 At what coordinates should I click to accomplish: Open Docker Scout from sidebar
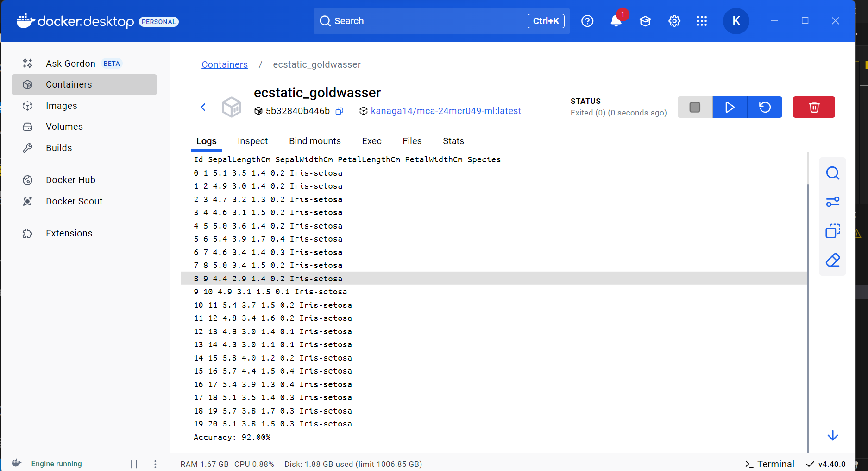(x=84, y=201)
